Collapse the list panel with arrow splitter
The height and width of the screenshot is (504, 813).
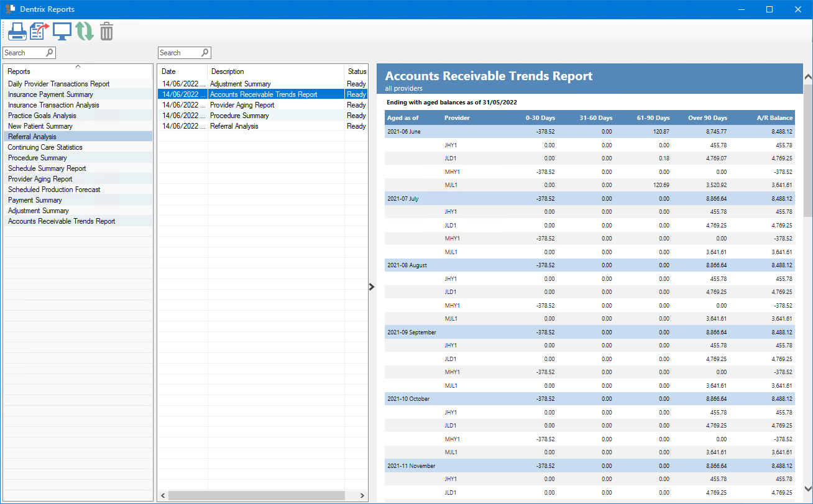click(372, 286)
